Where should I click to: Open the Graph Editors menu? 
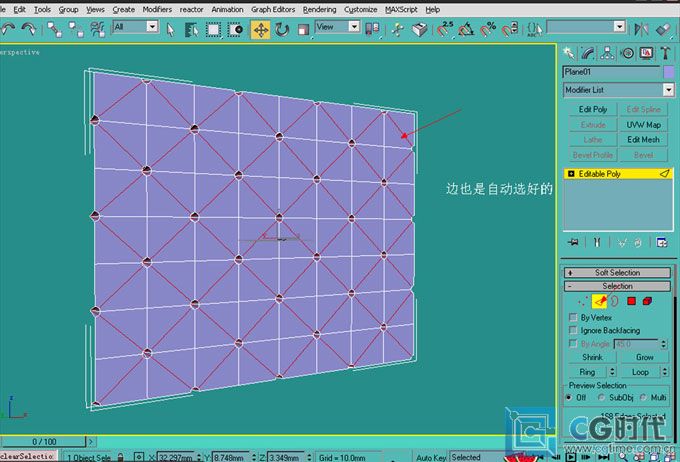click(x=273, y=9)
